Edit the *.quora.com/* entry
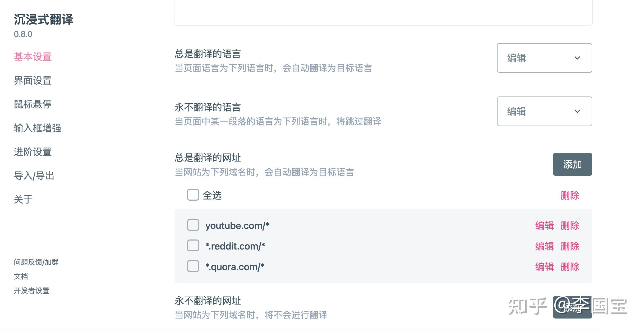The width and height of the screenshot is (644, 332). [x=544, y=267]
